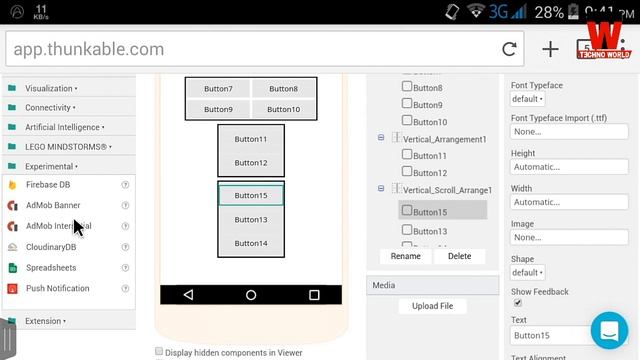
Task: Expand the LEGO MINDSTORMS category
Action: pyautogui.click(x=69, y=147)
